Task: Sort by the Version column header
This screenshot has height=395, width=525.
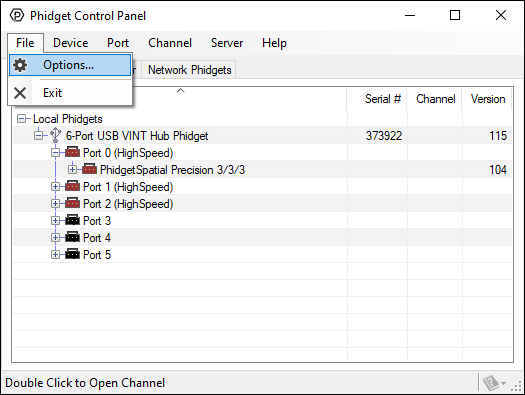Action: click(487, 99)
